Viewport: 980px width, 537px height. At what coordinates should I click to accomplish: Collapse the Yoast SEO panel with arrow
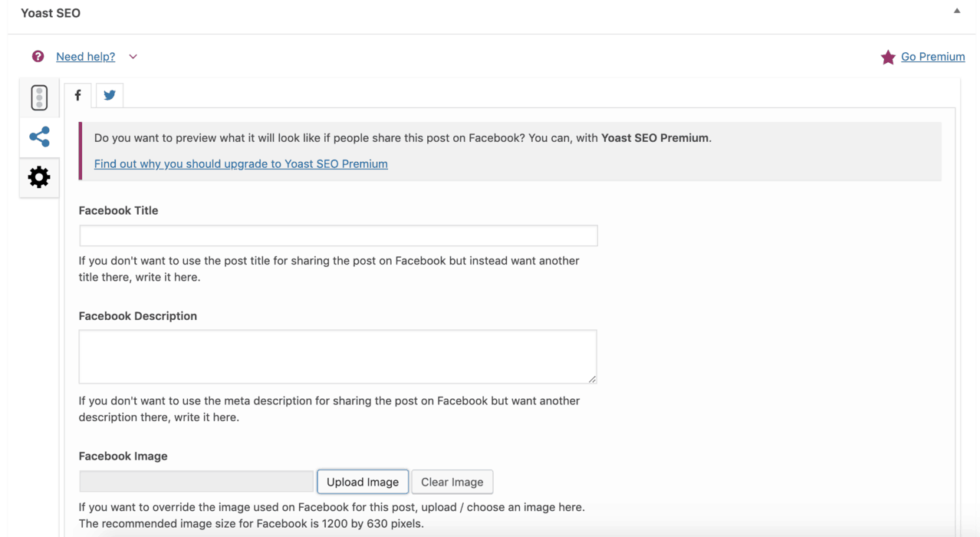tap(956, 12)
